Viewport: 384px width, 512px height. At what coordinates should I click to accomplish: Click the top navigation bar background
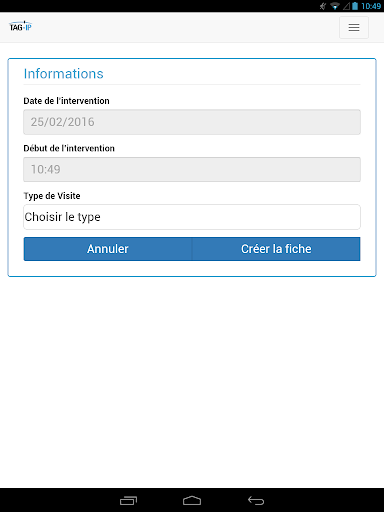pos(183,27)
